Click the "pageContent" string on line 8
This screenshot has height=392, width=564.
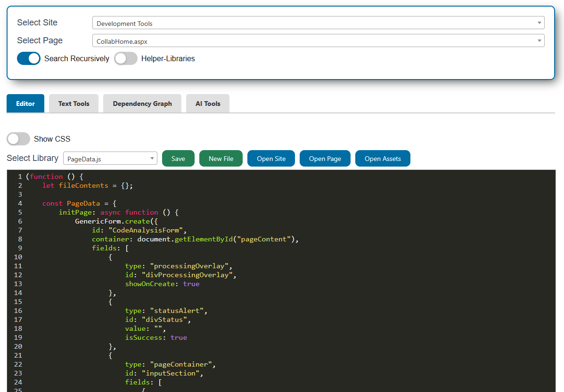coord(264,240)
